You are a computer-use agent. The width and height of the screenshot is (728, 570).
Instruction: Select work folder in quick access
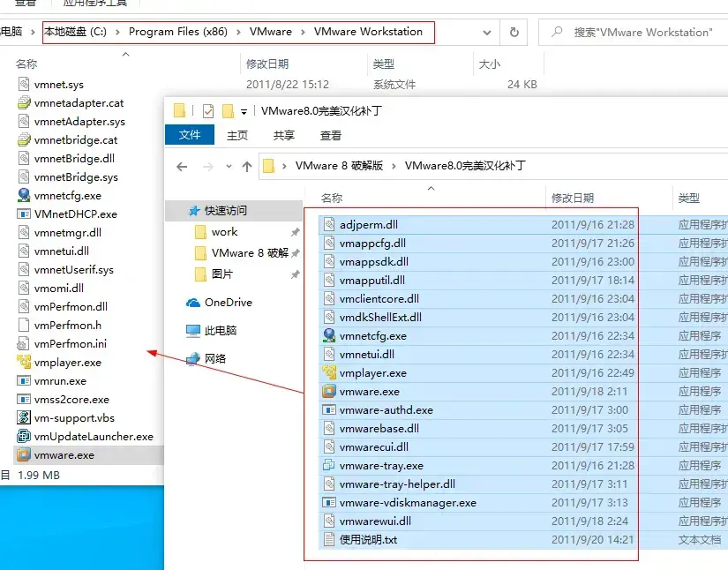pos(225,232)
